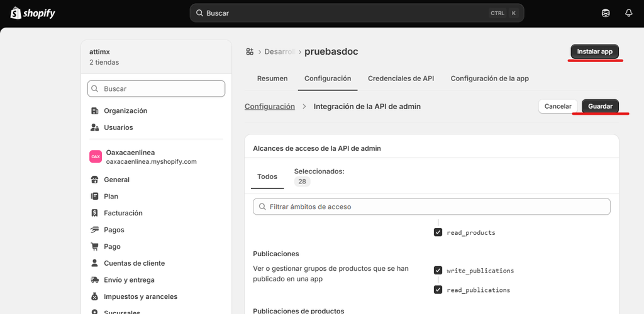Click the CTRL K shortcut hint
This screenshot has width=644, height=314.
click(504, 13)
